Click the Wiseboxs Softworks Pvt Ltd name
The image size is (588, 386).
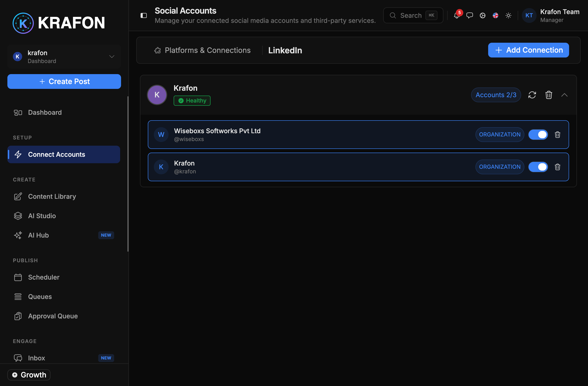[217, 131]
